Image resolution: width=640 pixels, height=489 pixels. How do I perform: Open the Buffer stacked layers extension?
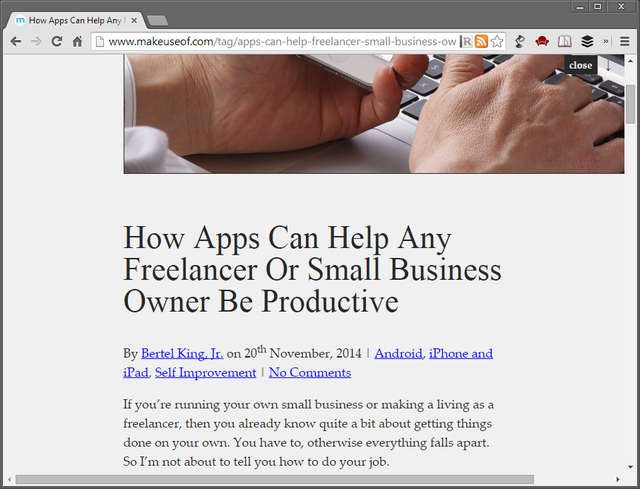click(x=587, y=41)
